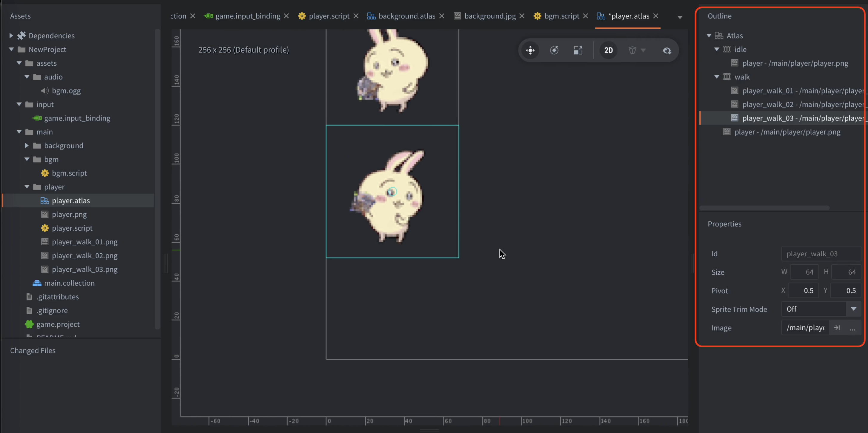Screen dimensions: 868x433
Task: Select the Rotate tool in scene toolbar
Action: [554, 50]
